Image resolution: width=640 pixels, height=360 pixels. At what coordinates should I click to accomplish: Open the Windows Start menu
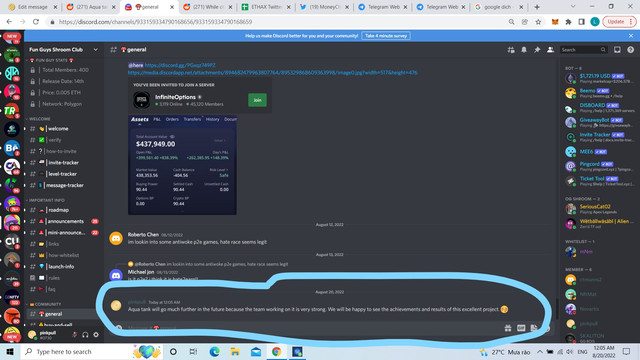pos(10,351)
